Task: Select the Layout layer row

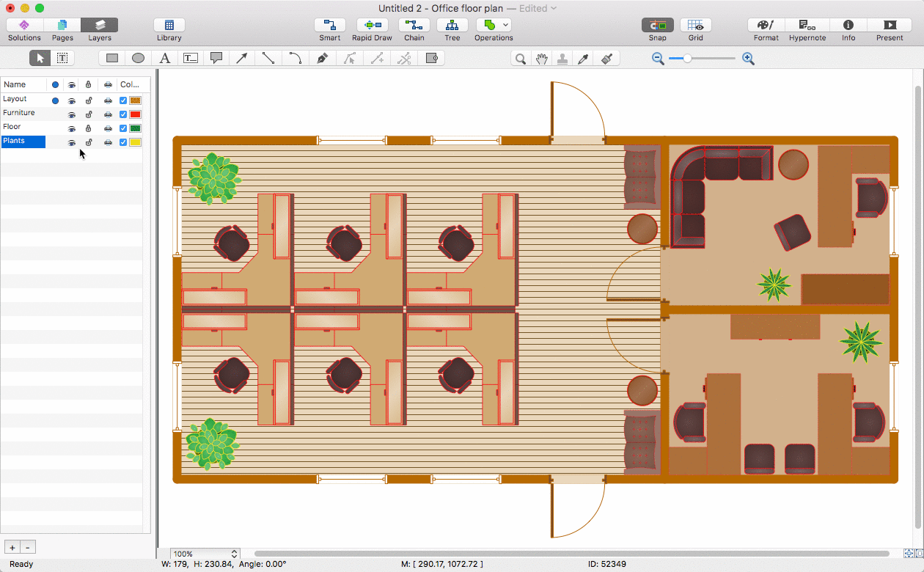Action: (23, 100)
